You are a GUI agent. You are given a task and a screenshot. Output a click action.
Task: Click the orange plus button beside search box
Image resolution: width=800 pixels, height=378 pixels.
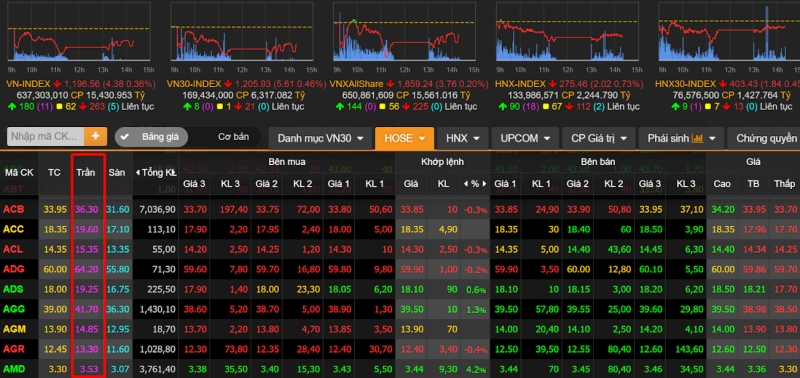click(x=95, y=137)
